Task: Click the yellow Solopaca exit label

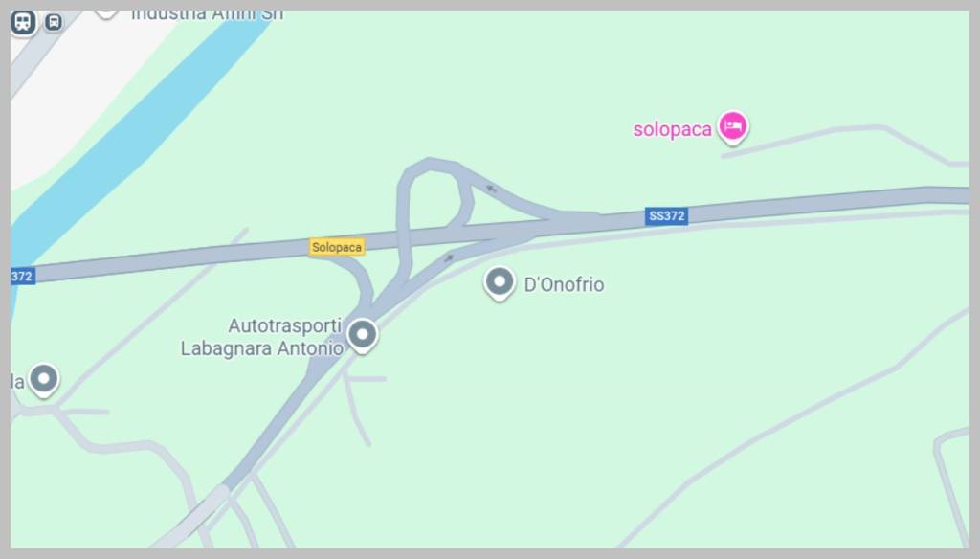Action: (x=336, y=247)
